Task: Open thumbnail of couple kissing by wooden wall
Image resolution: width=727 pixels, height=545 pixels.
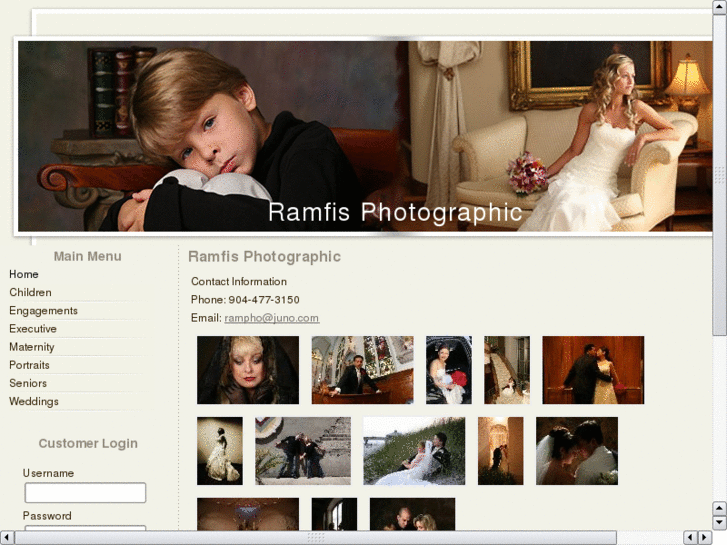Action: 593,370
